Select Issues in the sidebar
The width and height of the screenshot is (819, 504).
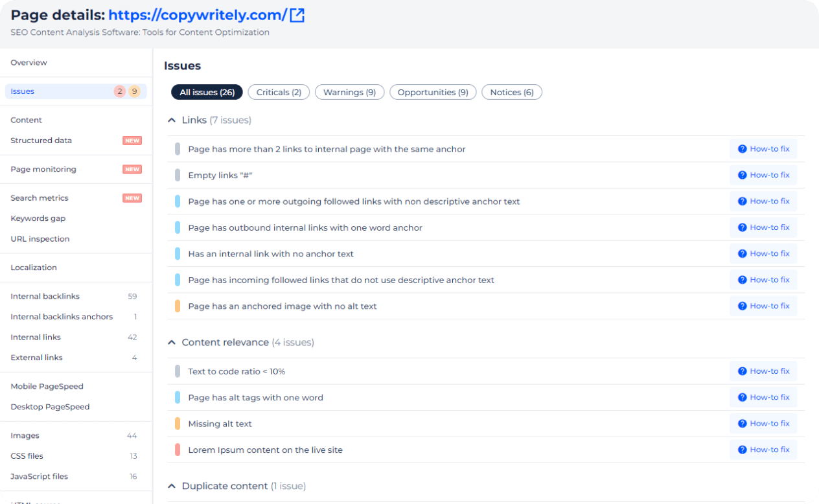76,91
